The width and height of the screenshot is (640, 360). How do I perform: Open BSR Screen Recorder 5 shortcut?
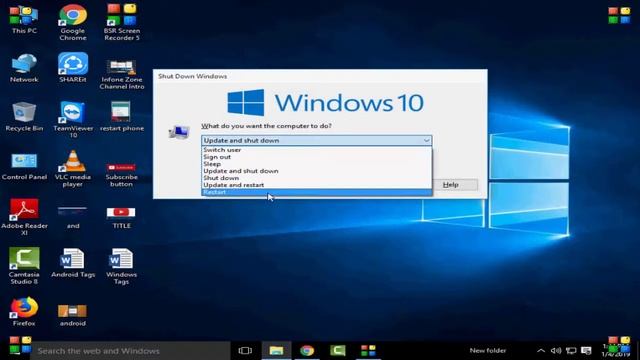[x=122, y=22]
